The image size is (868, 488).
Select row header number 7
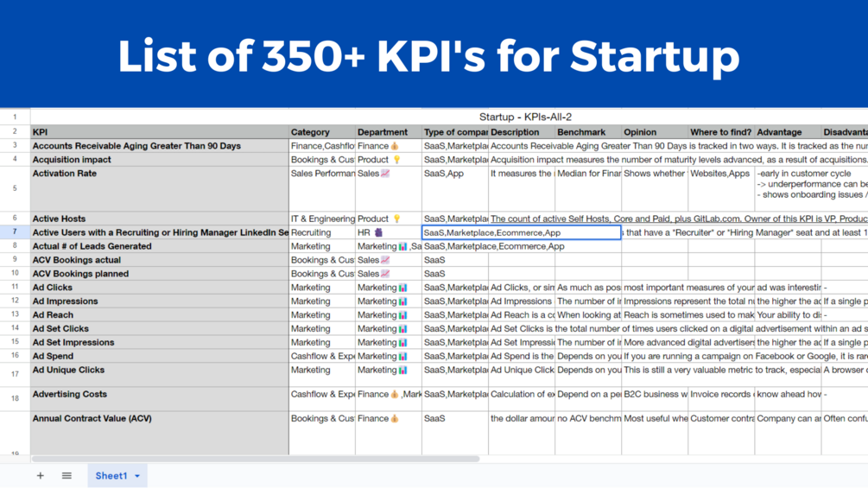pyautogui.click(x=15, y=232)
